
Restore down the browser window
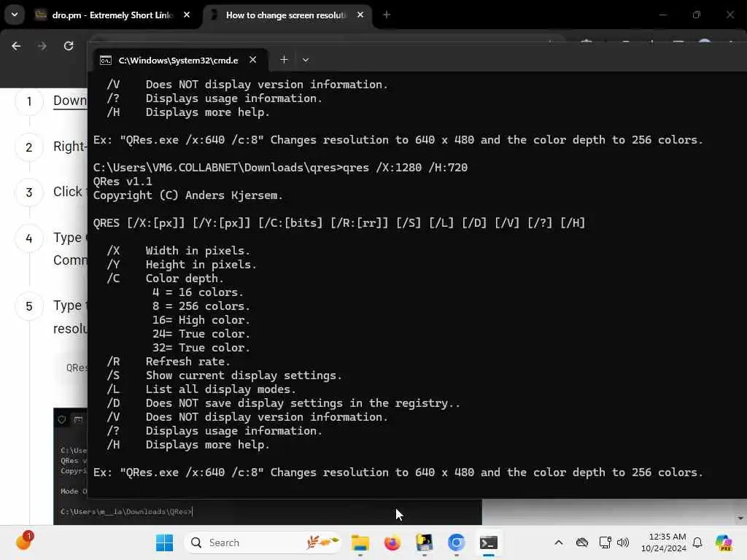(x=697, y=15)
